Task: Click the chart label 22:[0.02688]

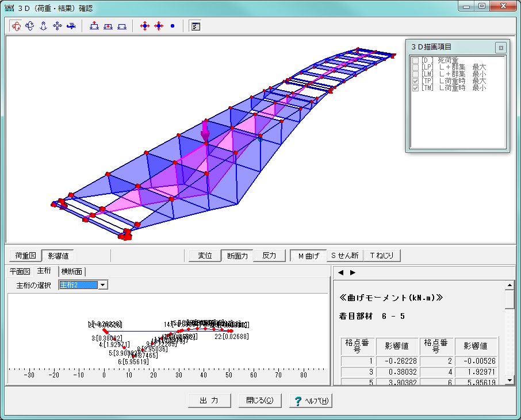Action: click(x=232, y=337)
